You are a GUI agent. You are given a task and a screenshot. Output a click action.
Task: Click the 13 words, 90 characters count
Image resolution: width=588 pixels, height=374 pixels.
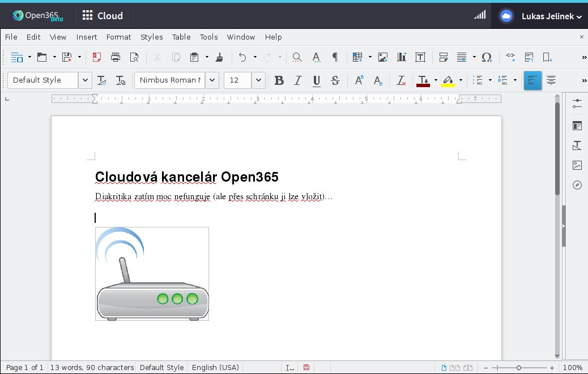point(92,368)
